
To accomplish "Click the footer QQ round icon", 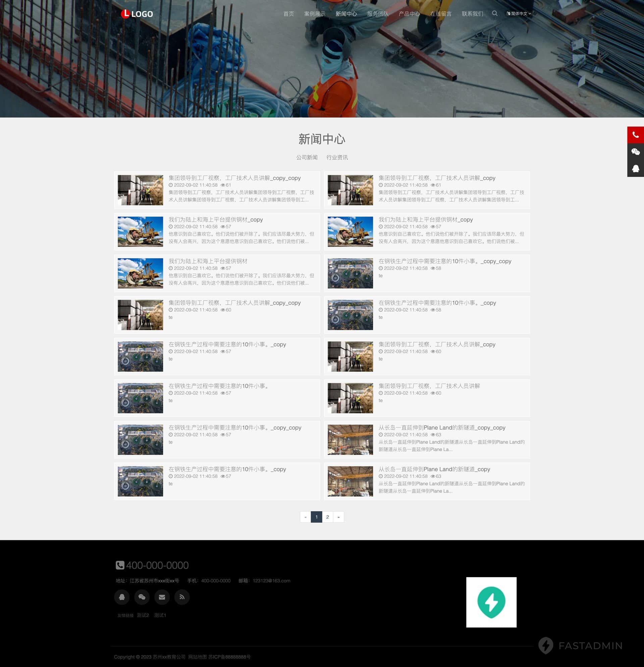I will (122, 597).
